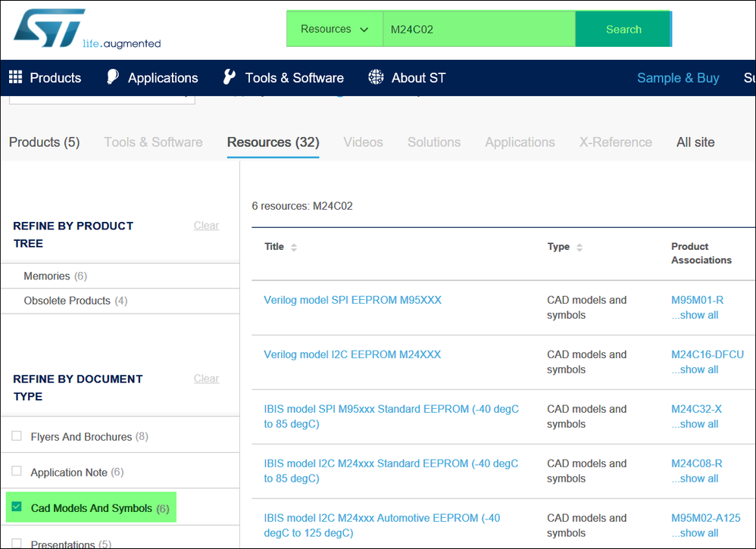Click the Applications lightbulb icon
Screen dimensions: 756x549
tap(112, 77)
